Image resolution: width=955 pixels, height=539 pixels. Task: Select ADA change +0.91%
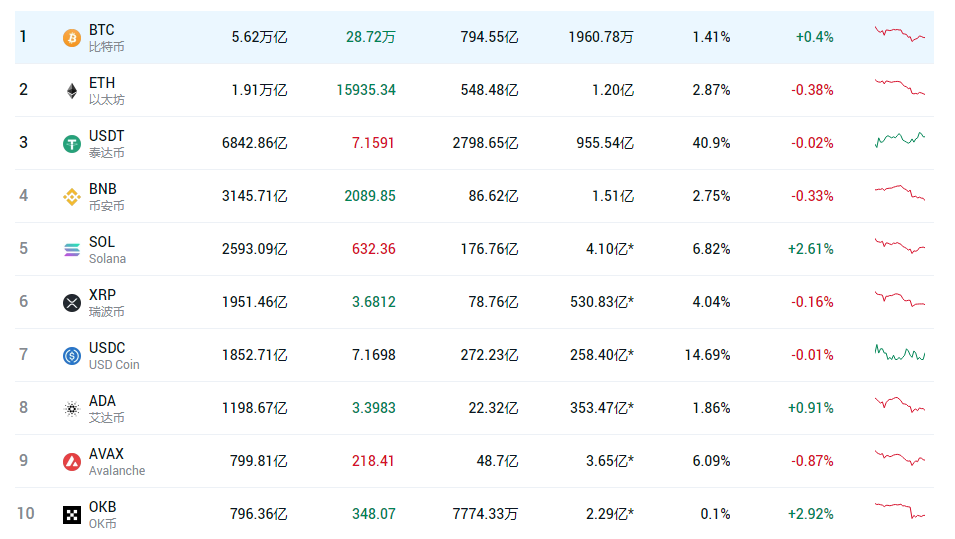[x=811, y=408]
